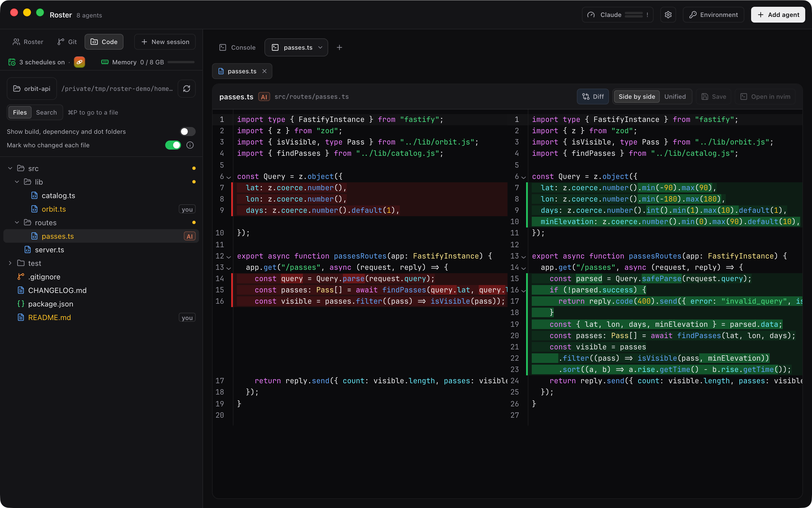Fold the passesRoutes function at right line 13

pyautogui.click(x=524, y=257)
